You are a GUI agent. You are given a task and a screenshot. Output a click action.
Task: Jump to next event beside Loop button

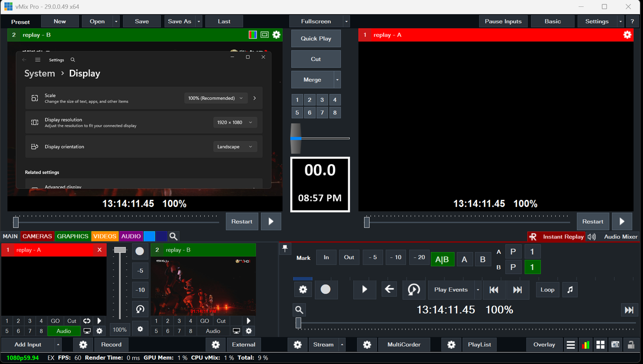pyautogui.click(x=517, y=290)
